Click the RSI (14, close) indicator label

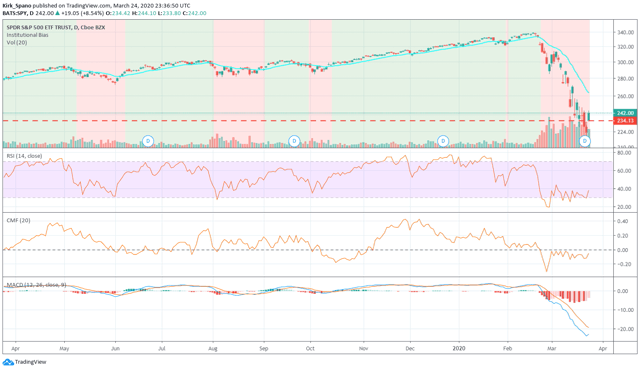click(24, 156)
